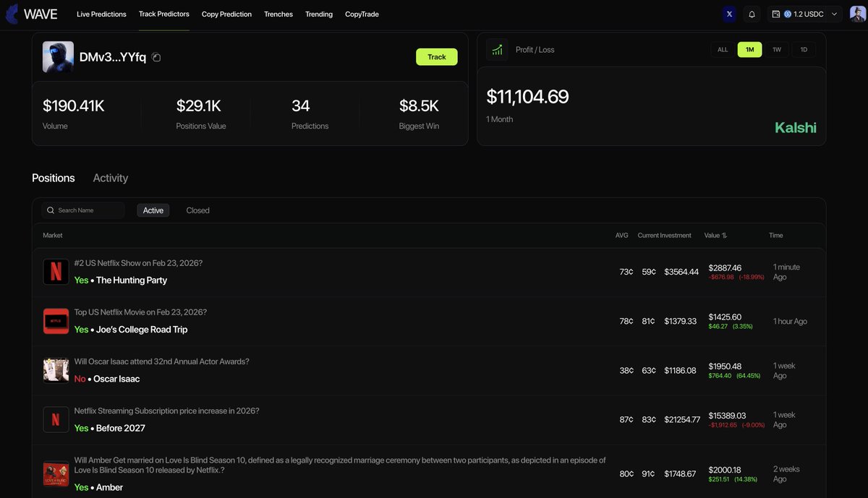Click the Current Investment column header
Screen dimensions: 868x498
[665, 236]
